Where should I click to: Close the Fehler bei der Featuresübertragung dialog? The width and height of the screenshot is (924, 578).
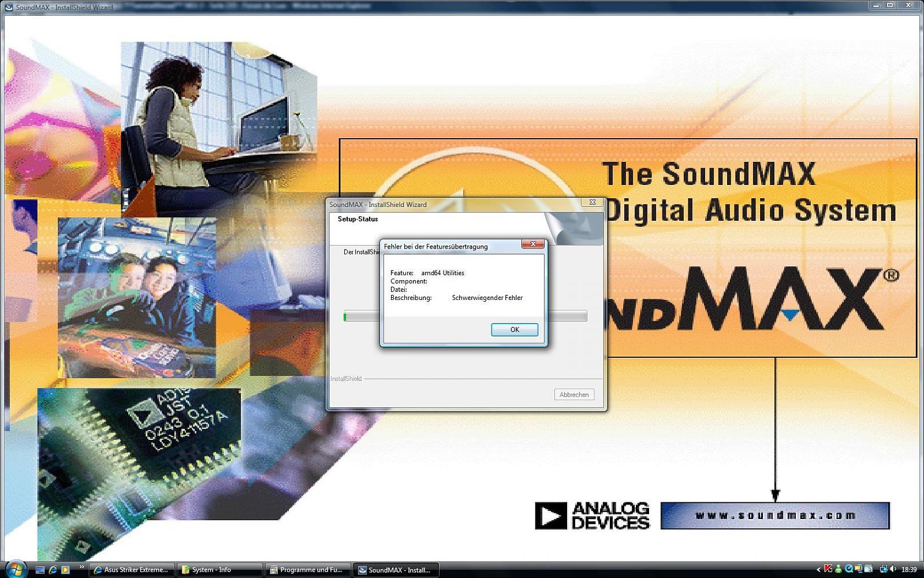click(x=533, y=244)
